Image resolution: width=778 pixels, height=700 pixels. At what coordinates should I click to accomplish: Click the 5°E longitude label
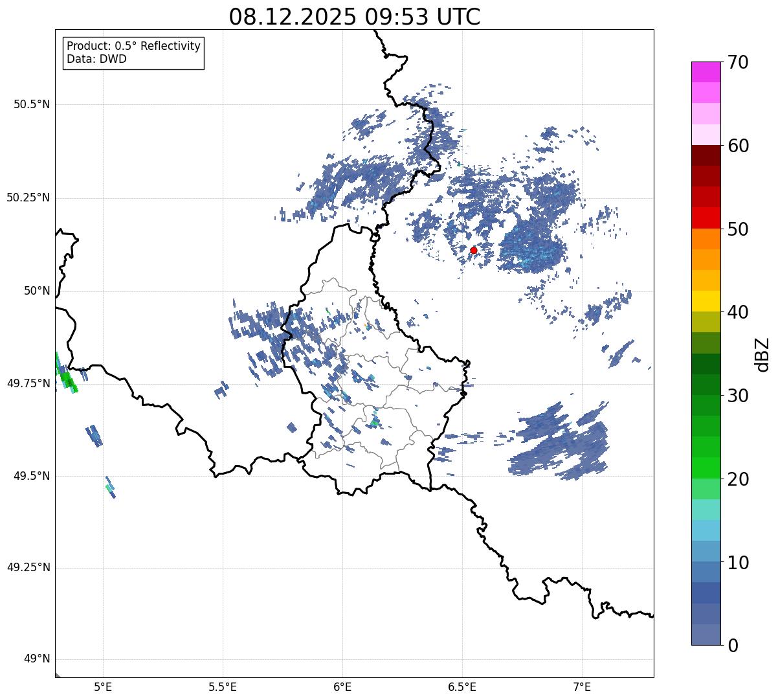(104, 686)
